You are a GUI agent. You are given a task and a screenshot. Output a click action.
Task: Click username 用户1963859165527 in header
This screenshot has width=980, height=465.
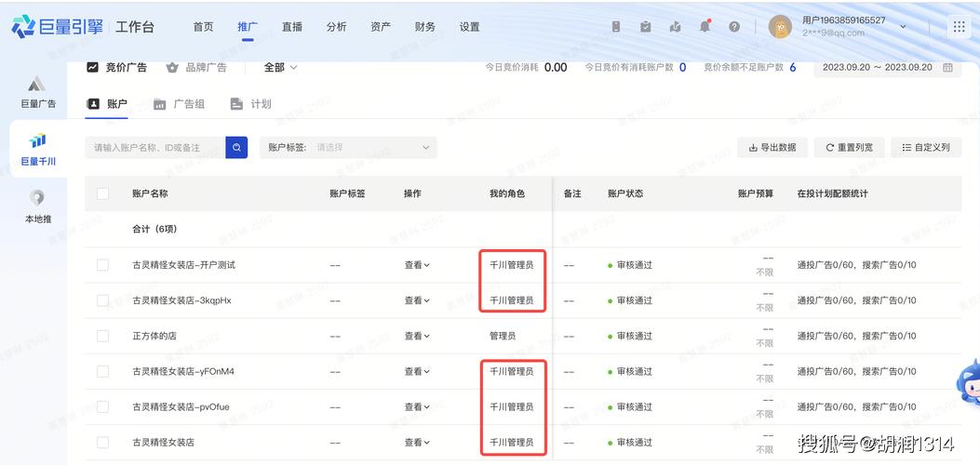pyautogui.click(x=844, y=20)
